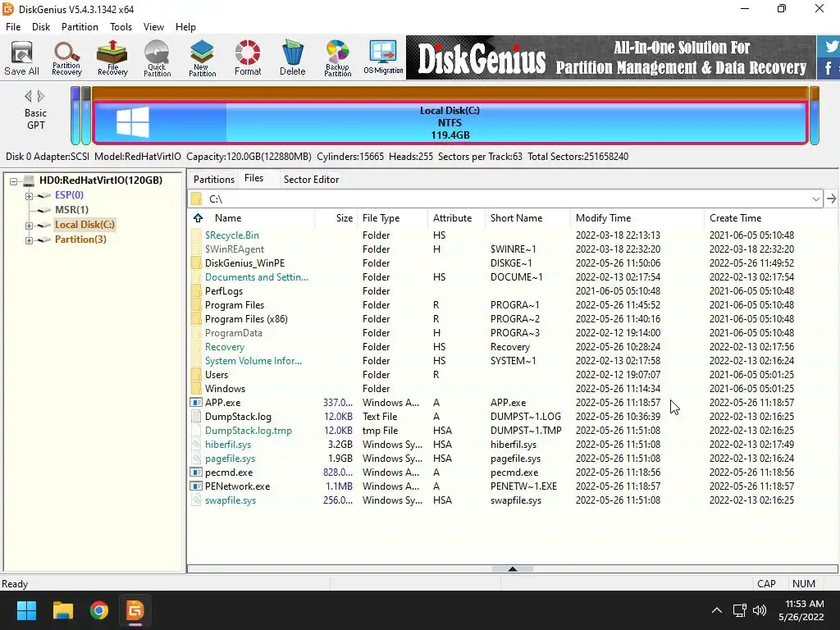Open the Tools menu

(x=121, y=27)
